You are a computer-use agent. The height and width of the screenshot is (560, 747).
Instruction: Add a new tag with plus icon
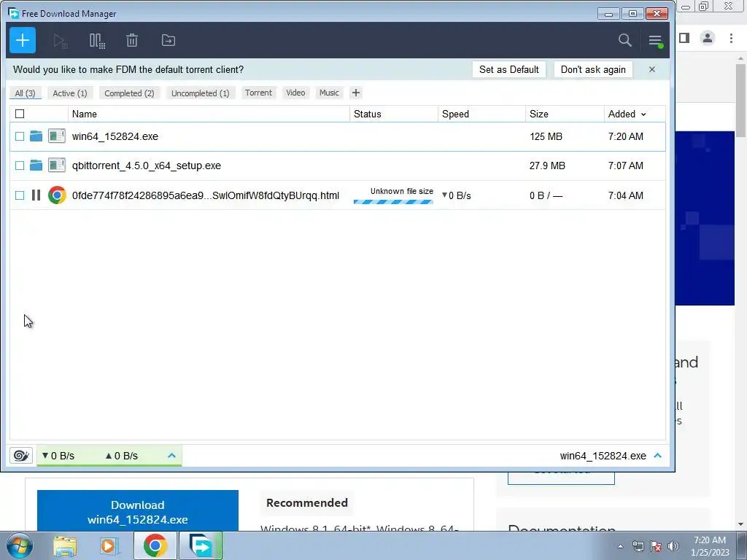355,93
